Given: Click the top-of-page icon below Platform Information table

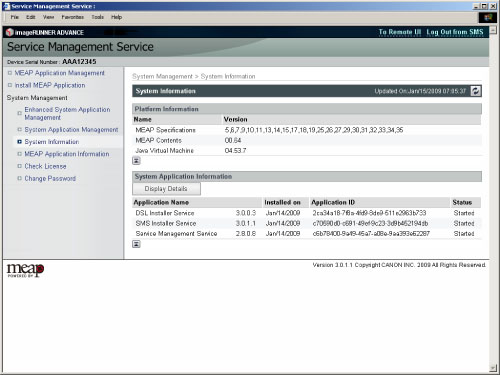Looking at the screenshot, I should click(x=136, y=161).
